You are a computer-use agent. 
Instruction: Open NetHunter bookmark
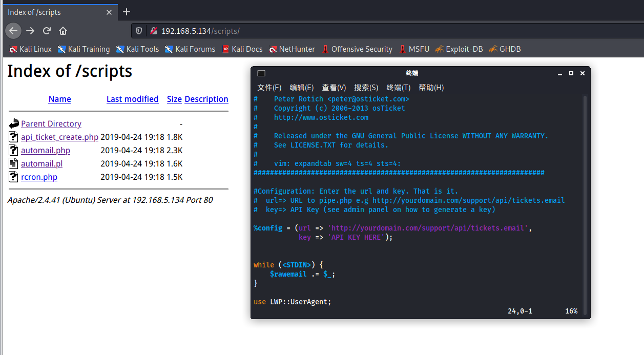pos(292,49)
